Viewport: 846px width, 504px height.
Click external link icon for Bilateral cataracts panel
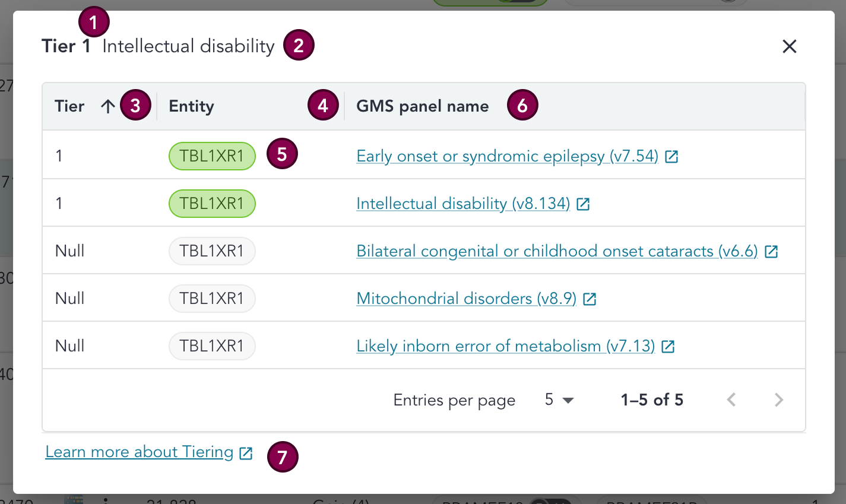click(x=771, y=251)
